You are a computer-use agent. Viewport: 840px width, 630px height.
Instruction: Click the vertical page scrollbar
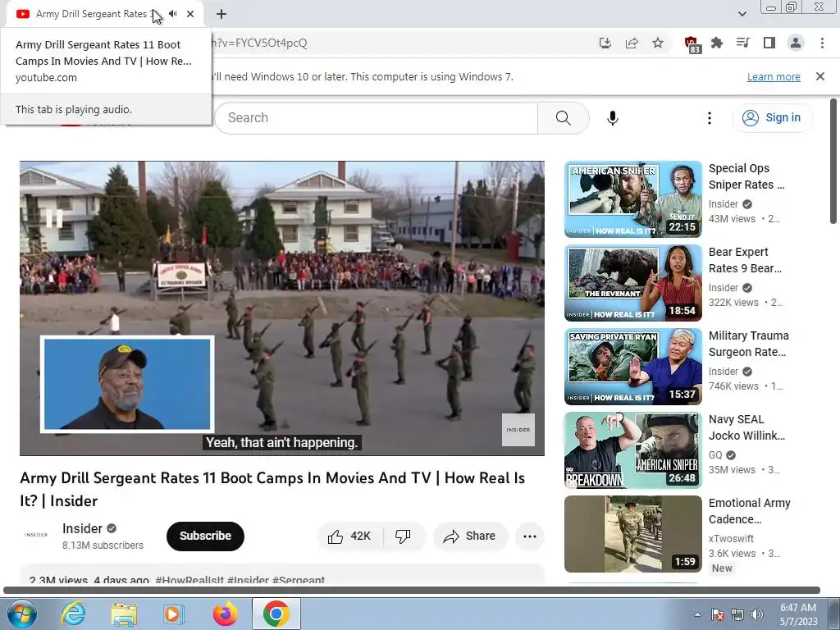click(833, 161)
